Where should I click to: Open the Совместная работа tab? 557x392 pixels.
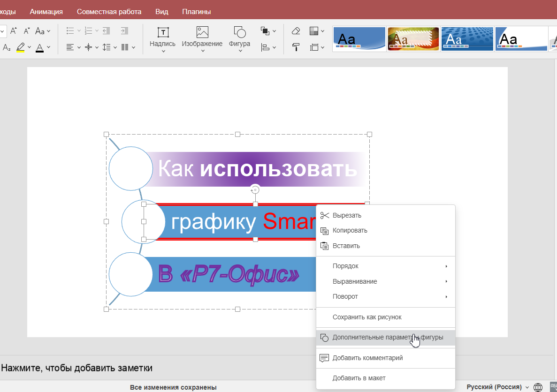(109, 12)
